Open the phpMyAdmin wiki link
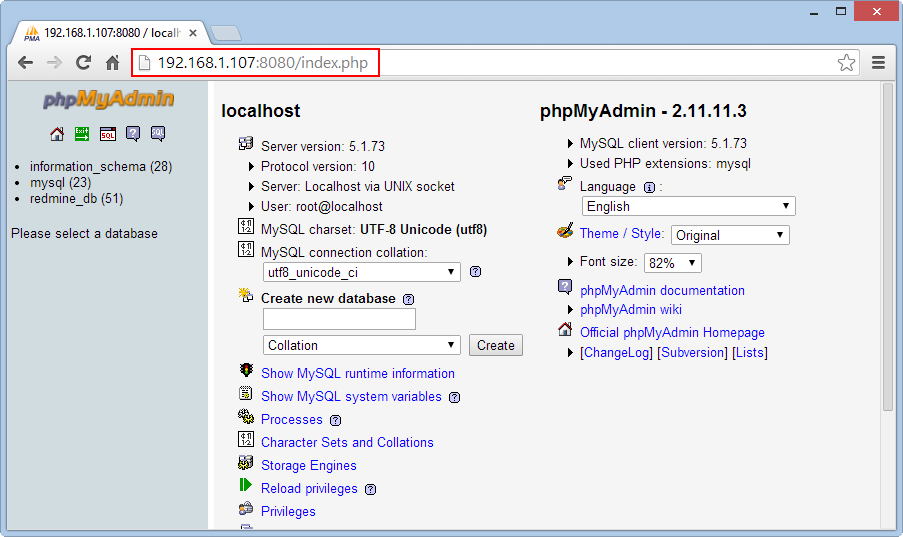Screen dimensions: 903x537 [631, 309]
